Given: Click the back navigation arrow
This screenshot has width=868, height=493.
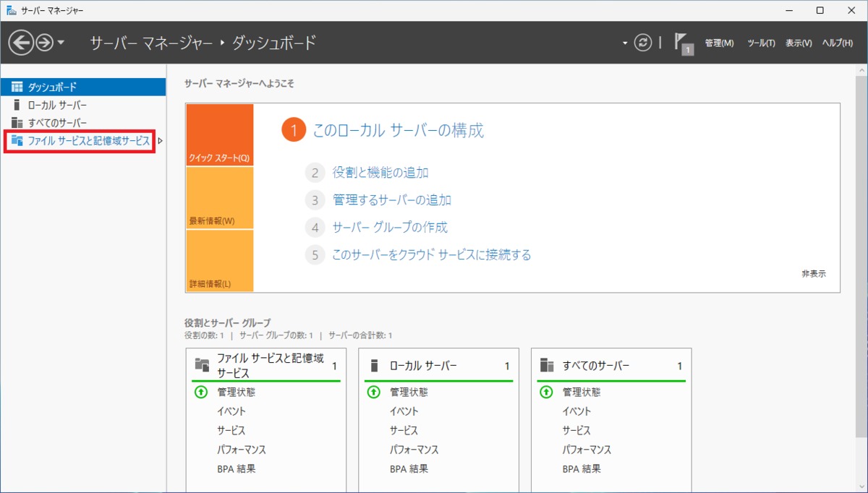Looking at the screenshot, I should click(x=22, y=43).
